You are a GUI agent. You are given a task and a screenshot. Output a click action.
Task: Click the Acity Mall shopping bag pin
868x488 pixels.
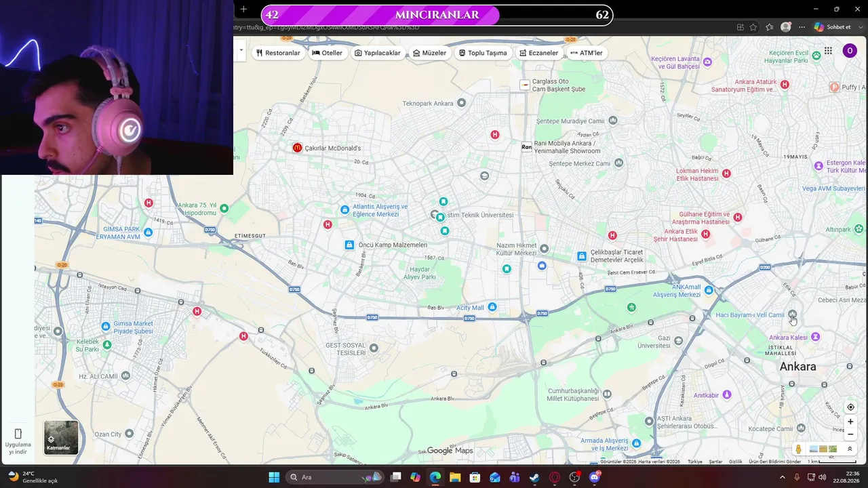pyautogui.click(x=492, y=307)
